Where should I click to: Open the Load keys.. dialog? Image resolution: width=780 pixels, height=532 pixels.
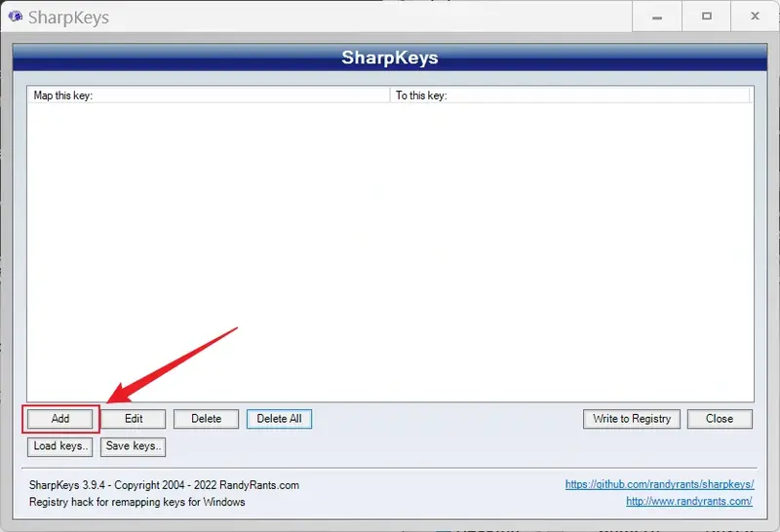click(x=59, y=446)
